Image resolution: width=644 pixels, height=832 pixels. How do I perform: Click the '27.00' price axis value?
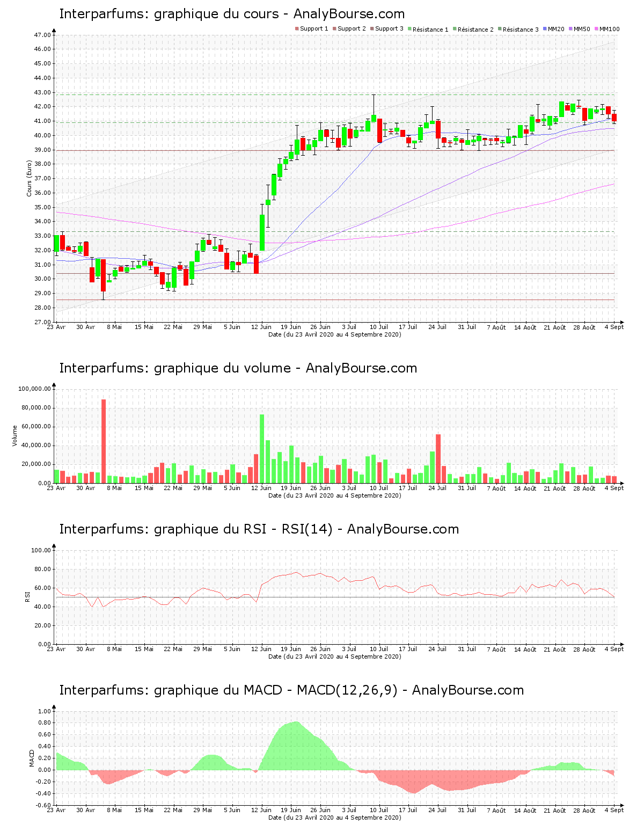tap(42, 322)
